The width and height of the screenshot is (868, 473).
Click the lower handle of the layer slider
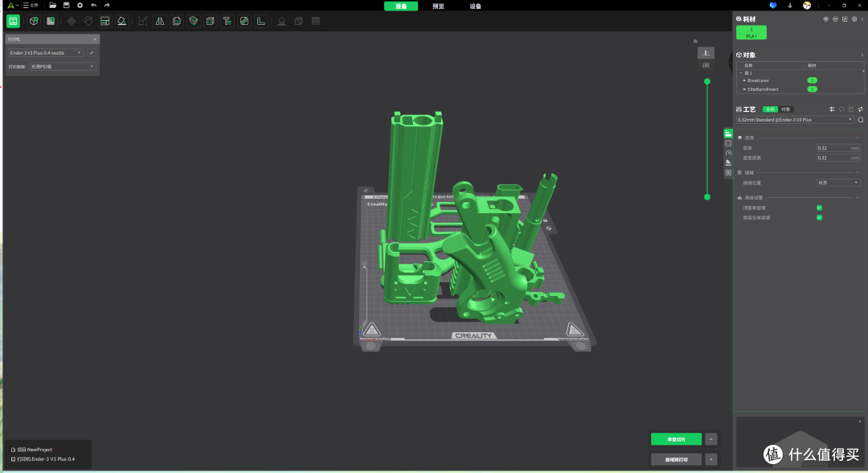point(707,197)
